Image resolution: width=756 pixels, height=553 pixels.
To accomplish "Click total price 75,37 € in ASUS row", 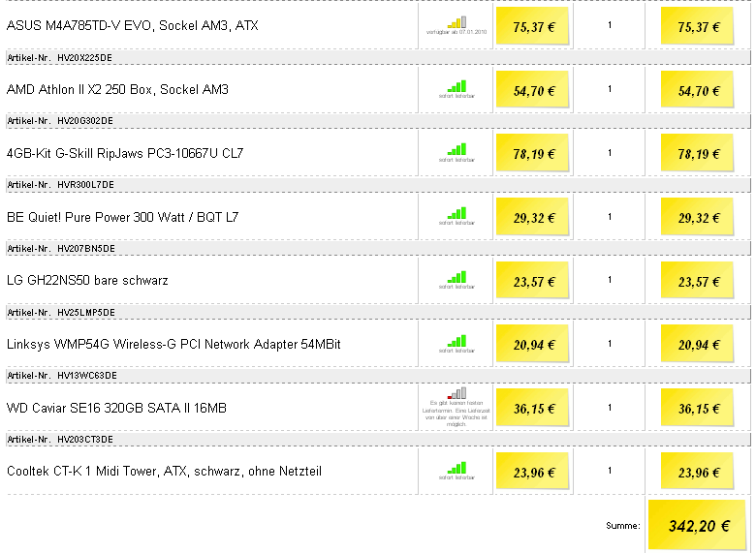I will click(697, 26).
